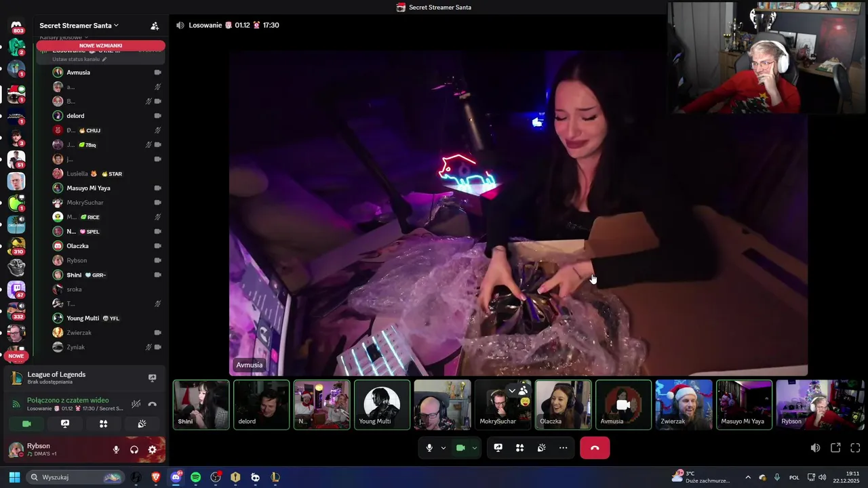Focus the Olaczka video thumbnail
Screen dimensions: 868x488
point(563,405)
